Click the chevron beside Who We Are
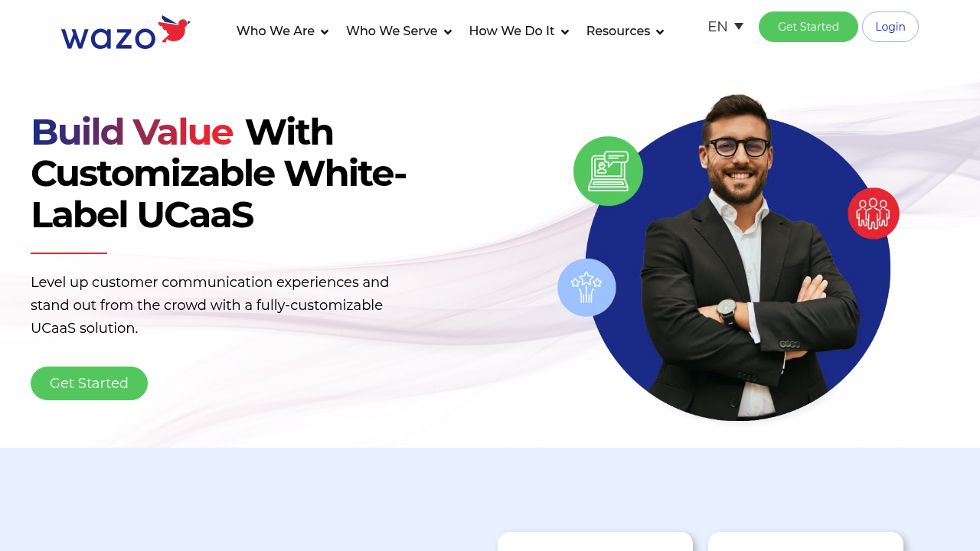Screen dimensions: 980x551 325,32
